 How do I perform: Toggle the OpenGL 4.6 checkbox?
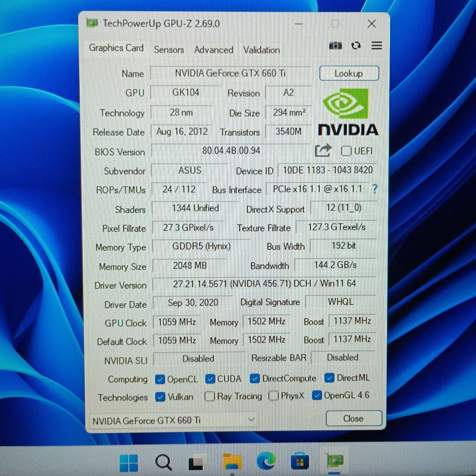pyautogui.click(x=317, y=395)
